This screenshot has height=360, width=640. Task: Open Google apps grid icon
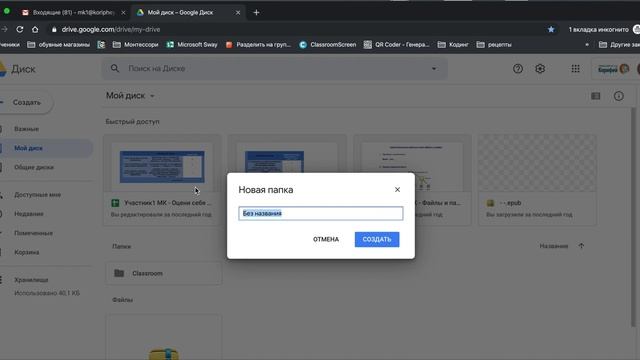(576, 69)
